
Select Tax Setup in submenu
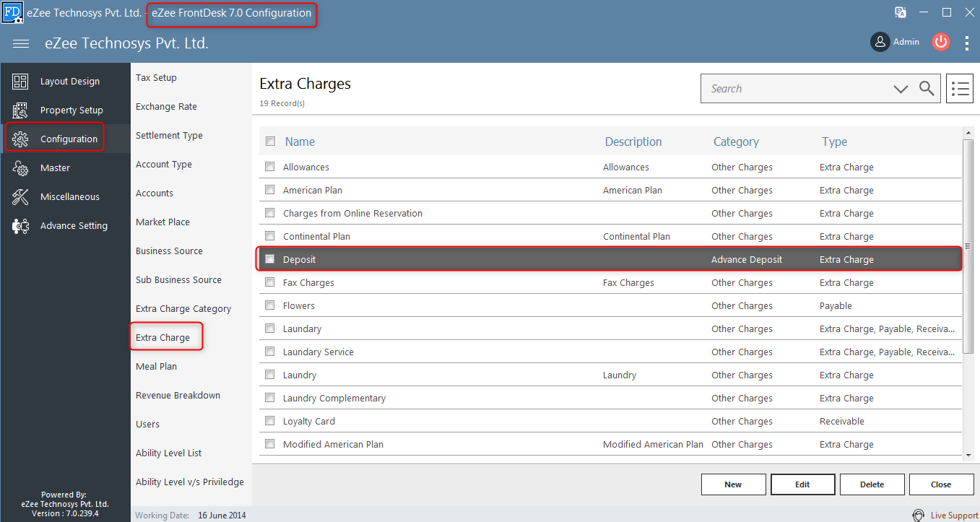156,78
